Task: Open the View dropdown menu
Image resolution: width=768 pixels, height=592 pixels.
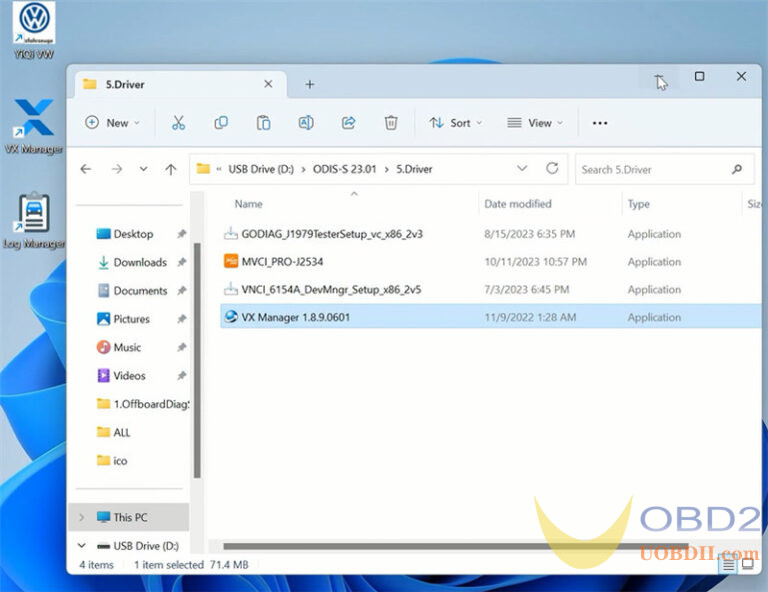Action: (x=535, y=123)
